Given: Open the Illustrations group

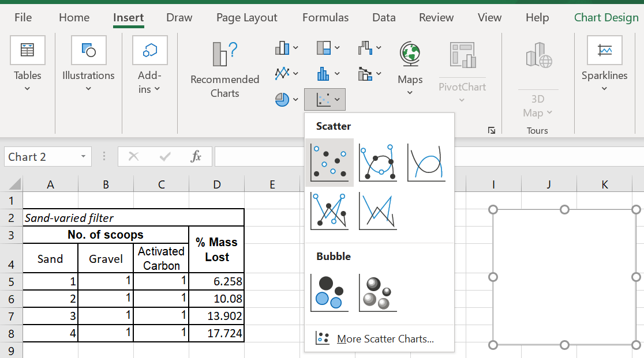Looking at the screenshot, I should tap(88, 63).
